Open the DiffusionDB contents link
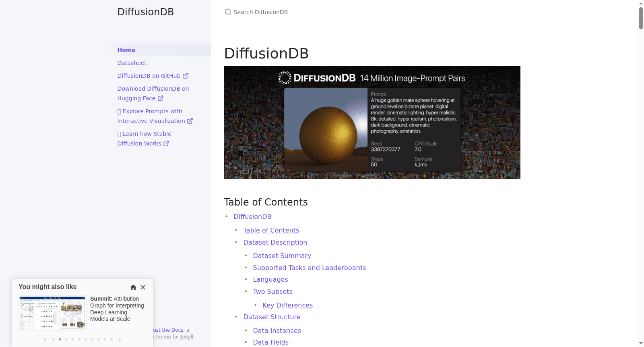The image size is (644, 347). (252, 217)
